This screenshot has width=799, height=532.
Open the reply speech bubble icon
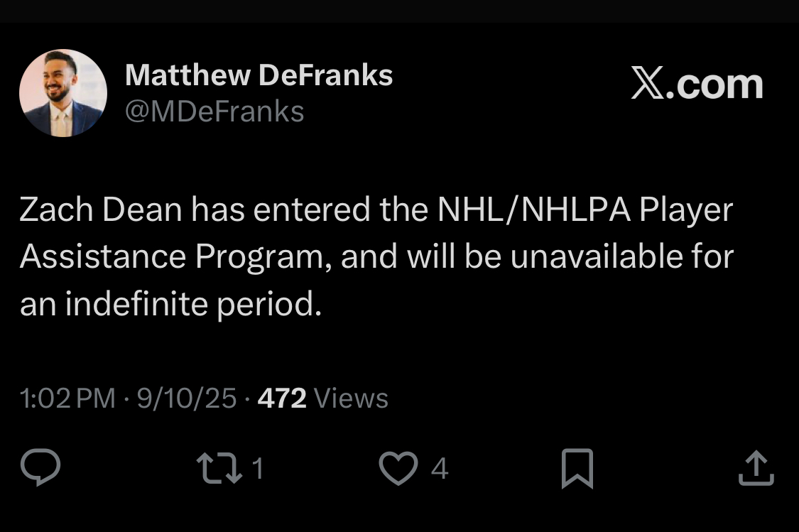point(40,467)
